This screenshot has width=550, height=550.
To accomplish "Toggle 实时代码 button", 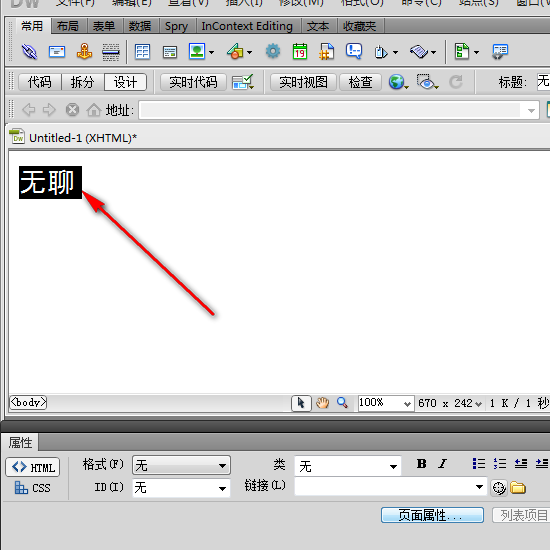I will [193, 82].
